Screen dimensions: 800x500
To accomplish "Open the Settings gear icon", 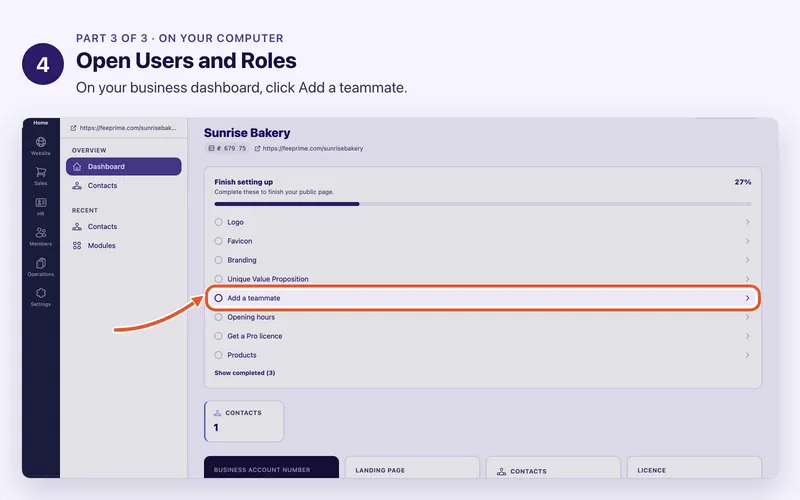I will pos(41,293).
